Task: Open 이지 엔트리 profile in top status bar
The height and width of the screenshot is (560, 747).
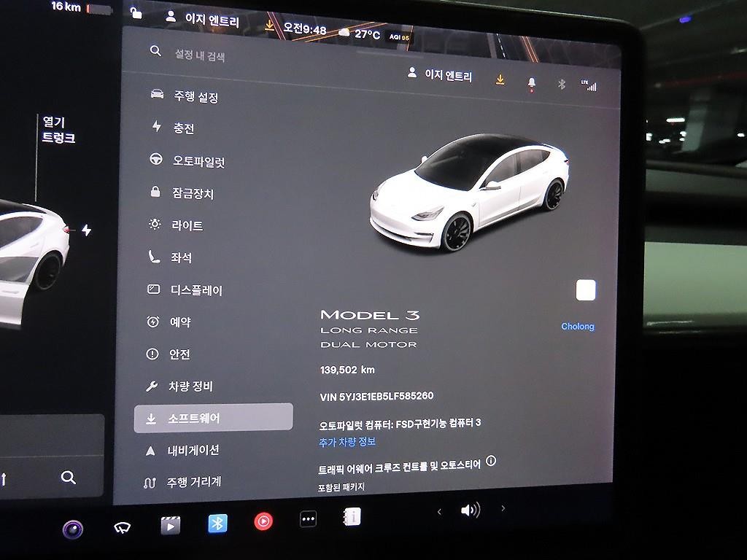Action: point(202,19)
